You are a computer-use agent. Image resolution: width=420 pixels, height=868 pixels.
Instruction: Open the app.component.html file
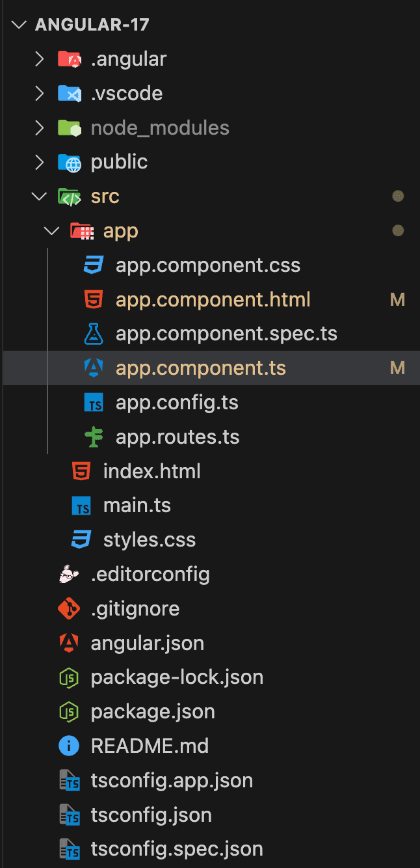point(213,300)
